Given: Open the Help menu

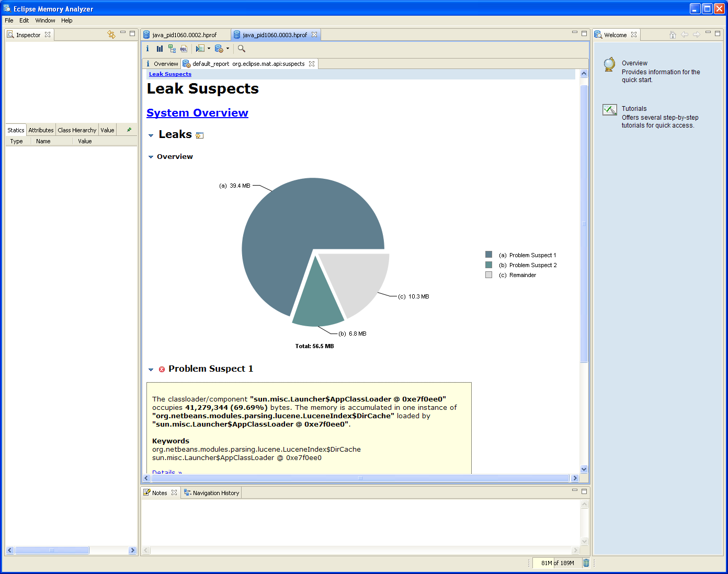Looking at the screenshot, I should (x=66, y=20).
